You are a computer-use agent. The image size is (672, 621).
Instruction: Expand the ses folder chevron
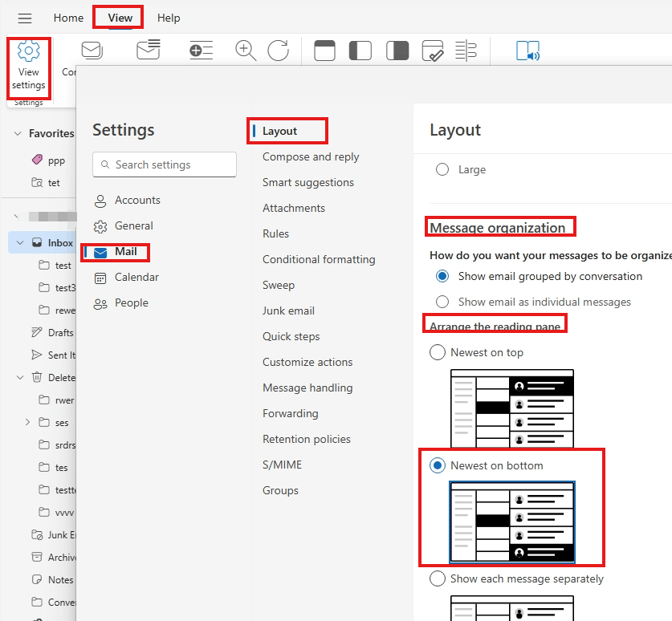27,422
